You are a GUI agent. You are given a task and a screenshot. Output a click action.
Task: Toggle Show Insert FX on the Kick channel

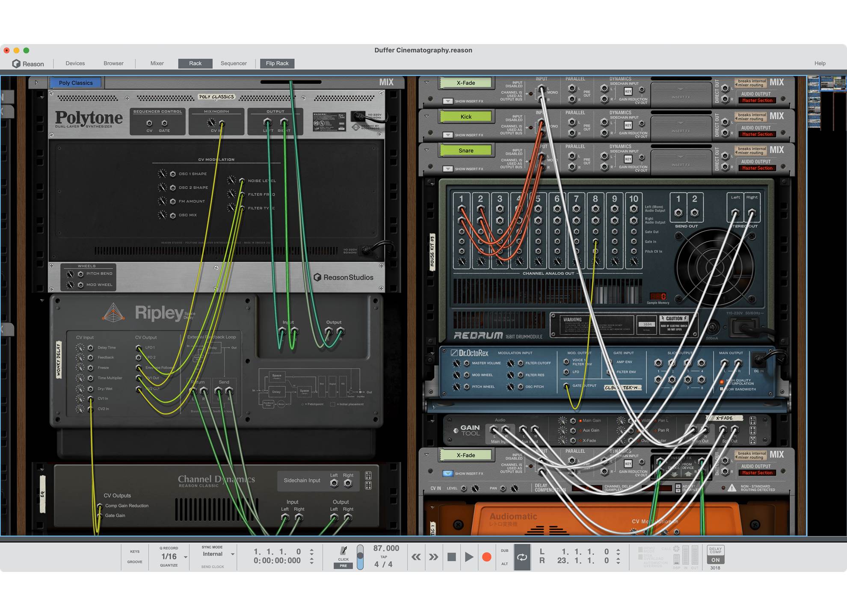click(x=447, y=135)
